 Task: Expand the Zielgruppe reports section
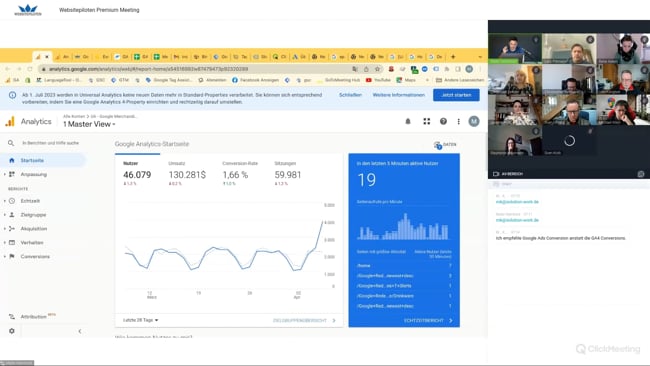(x=5, y=215)
